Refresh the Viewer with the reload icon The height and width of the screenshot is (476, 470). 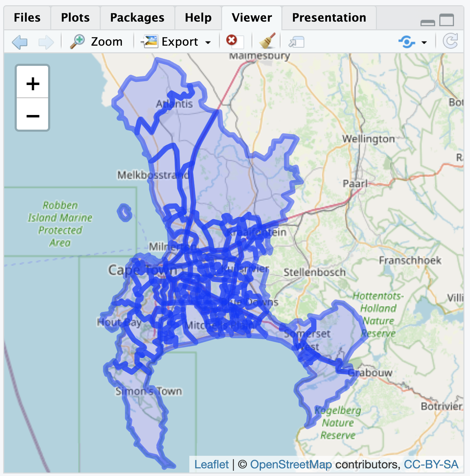point(450,41)
